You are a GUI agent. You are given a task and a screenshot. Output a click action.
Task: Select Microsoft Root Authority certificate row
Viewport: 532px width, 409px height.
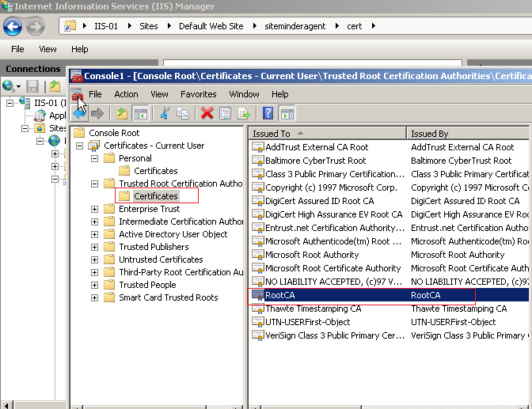tap(389, 255)
